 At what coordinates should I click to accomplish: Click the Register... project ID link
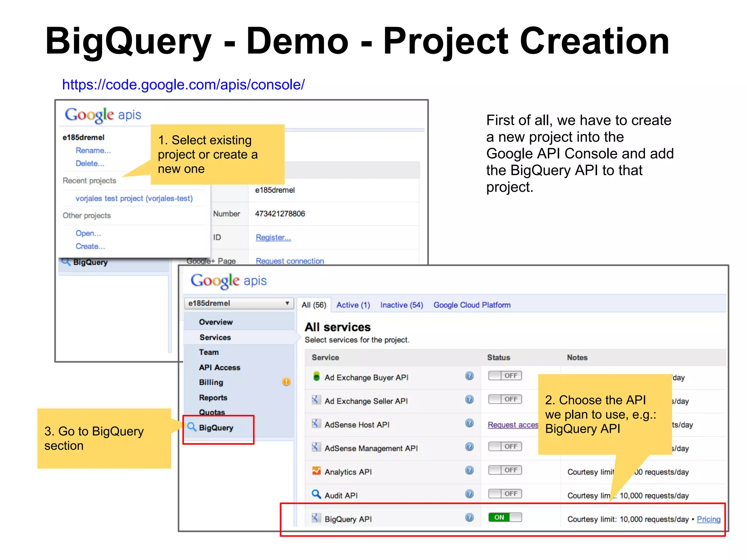(273, 238)
